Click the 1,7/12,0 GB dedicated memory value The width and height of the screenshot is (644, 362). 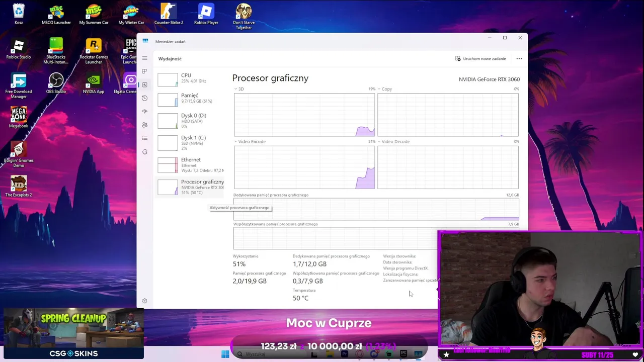coord(309,264)
